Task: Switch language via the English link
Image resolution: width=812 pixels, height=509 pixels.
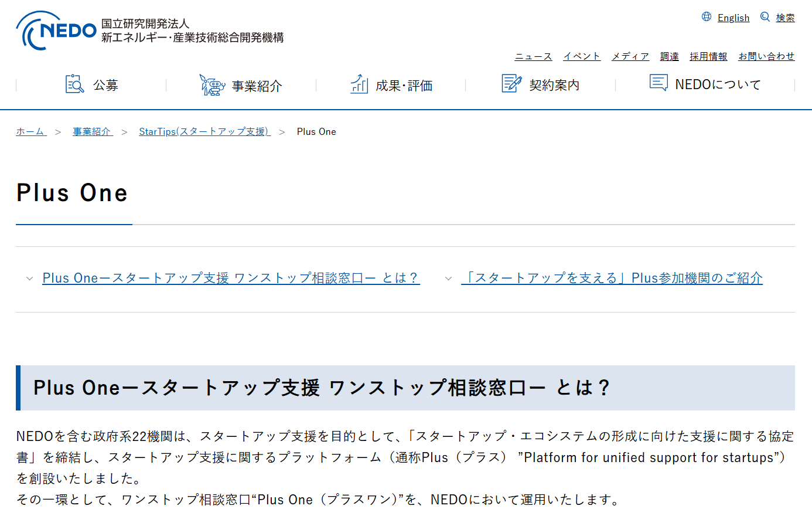Action: 733,18
